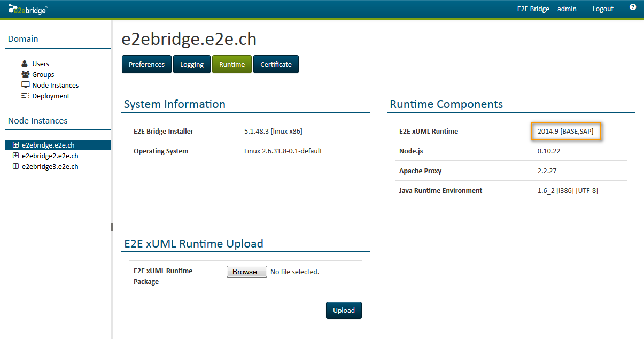Upload the E2E xUML Runtime package
The image size is (644, 339).
pyautogui.click(x=344, y=310)
